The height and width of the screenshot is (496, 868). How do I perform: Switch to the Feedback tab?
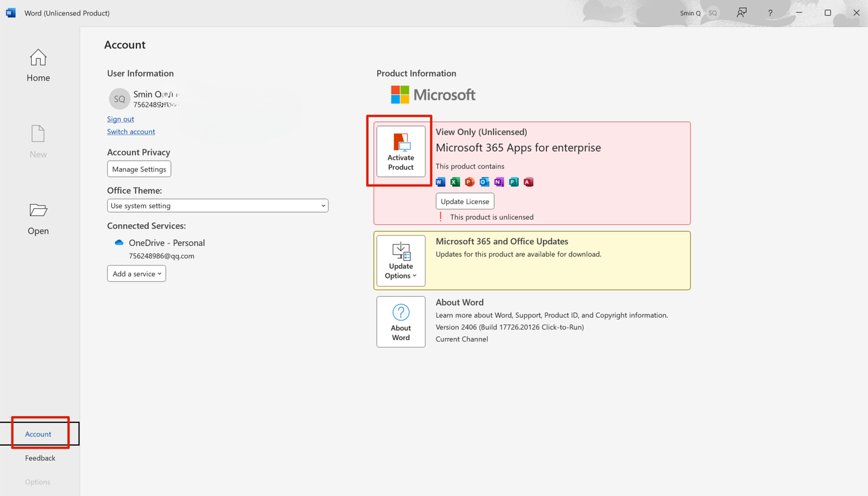(40, 457)
